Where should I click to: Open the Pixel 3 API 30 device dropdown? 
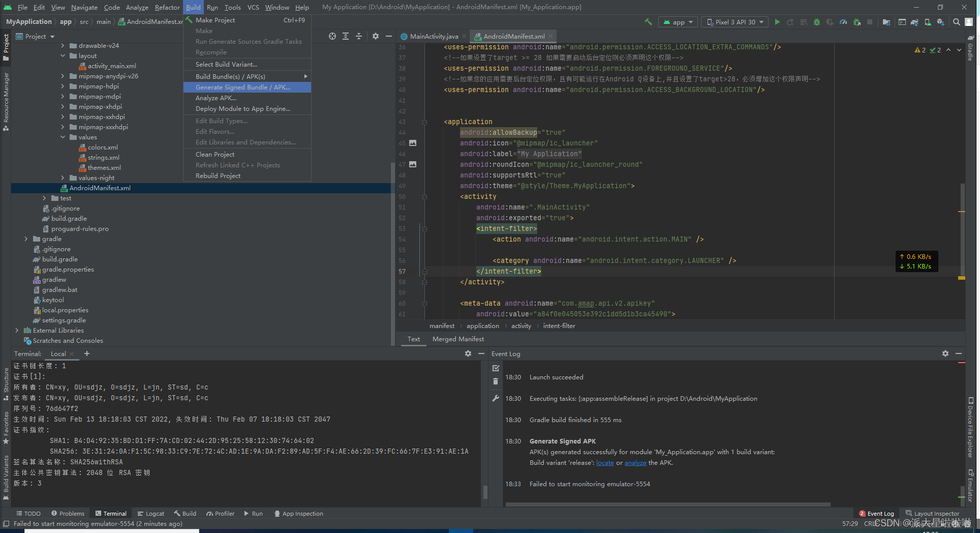pyautogui.click(x=735, y=22)
